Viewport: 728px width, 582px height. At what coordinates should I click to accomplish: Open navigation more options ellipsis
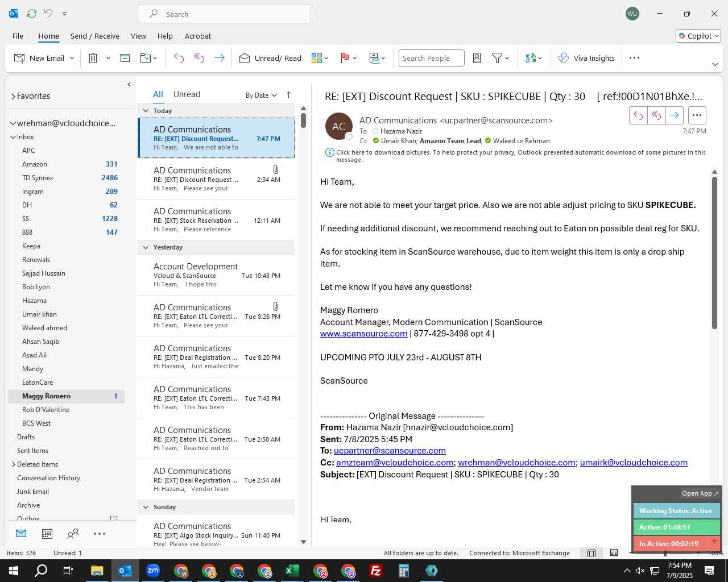[x=100, y=534]
